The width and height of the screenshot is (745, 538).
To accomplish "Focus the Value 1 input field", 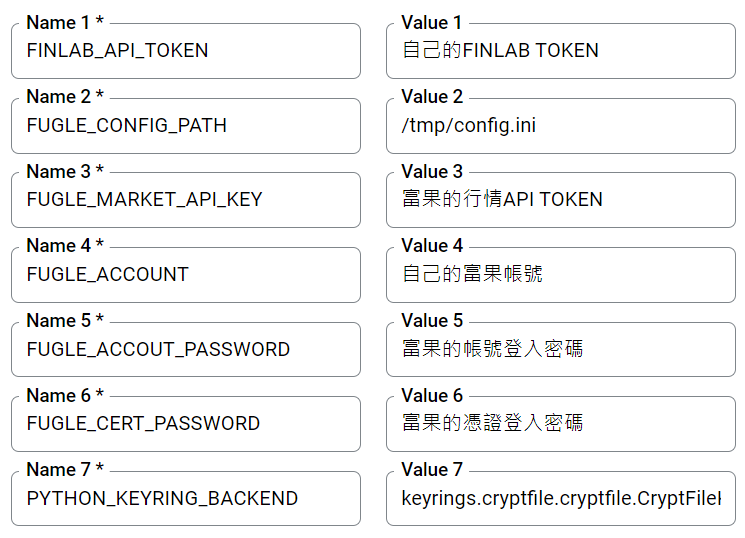I will coord(560,51).
